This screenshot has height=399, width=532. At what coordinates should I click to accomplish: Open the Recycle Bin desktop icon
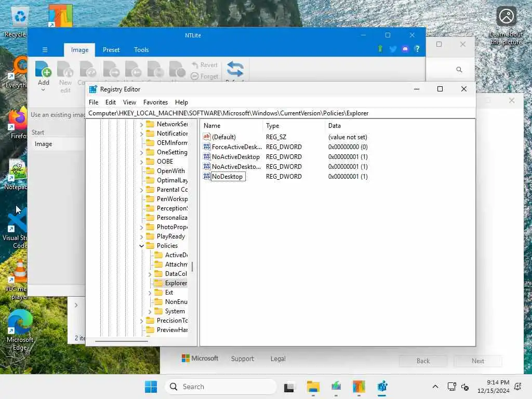20,17
